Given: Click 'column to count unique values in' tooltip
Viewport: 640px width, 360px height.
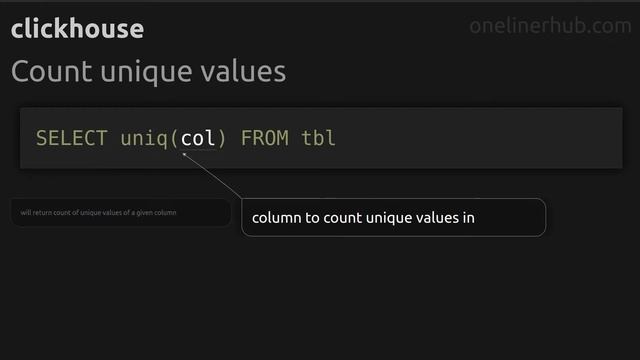Looking at the screenshot, I should [x=393, y=218].
